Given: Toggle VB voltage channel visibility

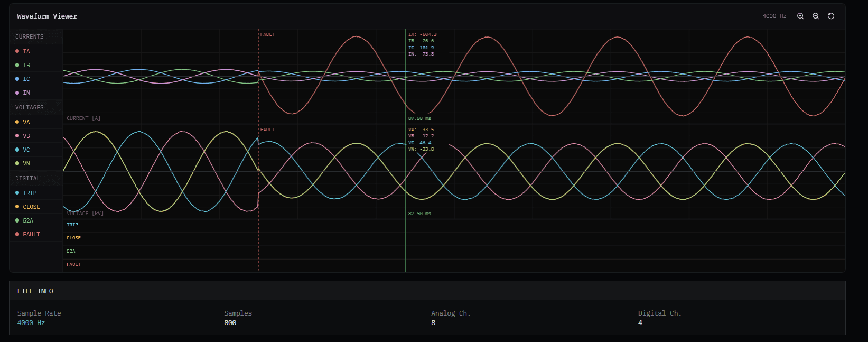Looking at the screenshot, I should pyautogui.click(x=36, y=136).
